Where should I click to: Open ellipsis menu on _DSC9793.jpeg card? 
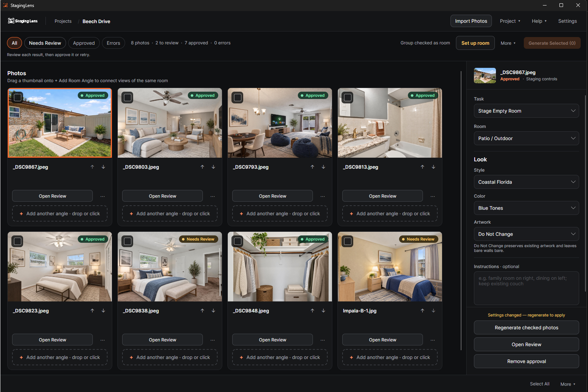tap(323, 196)
